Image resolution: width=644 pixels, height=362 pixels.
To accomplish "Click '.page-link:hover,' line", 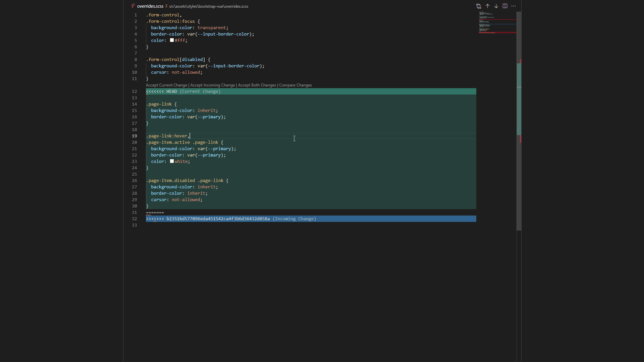I will pyautogui.click(x=168, y=136).
